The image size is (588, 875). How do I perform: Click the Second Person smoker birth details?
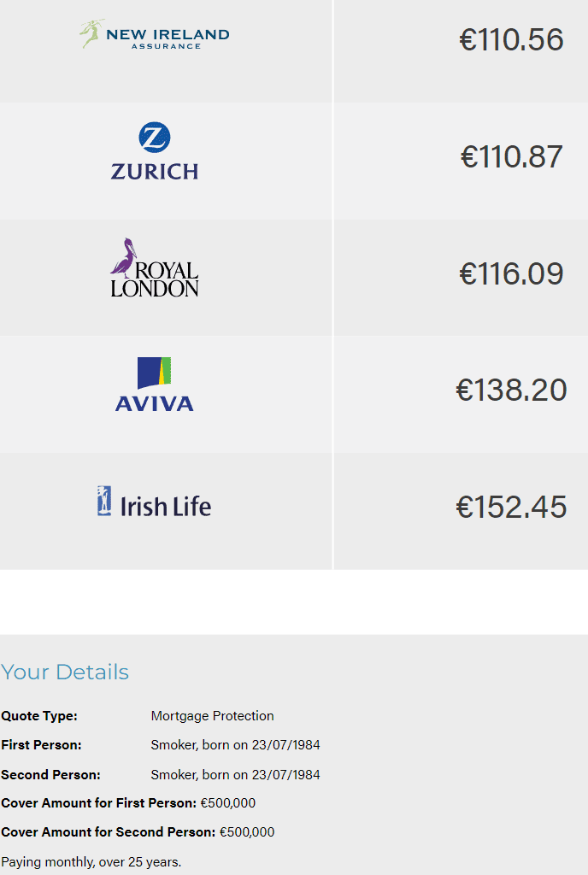pos(235,775)
